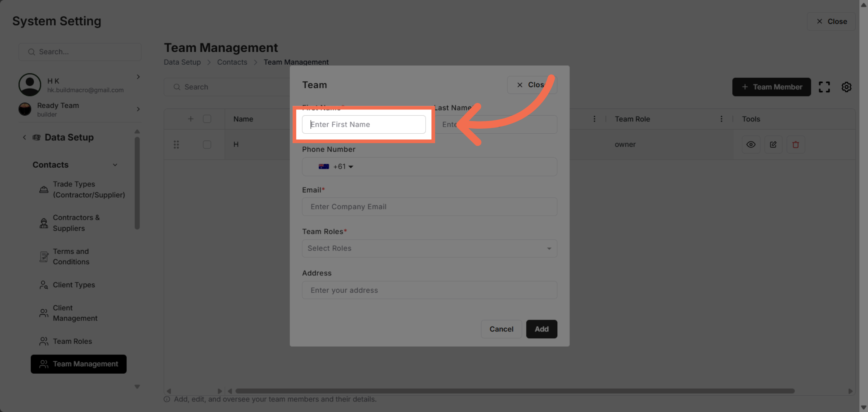Tick the checkbox for row H
The height and width of the screenshot is (412, 868).
[x=207, y=145]
